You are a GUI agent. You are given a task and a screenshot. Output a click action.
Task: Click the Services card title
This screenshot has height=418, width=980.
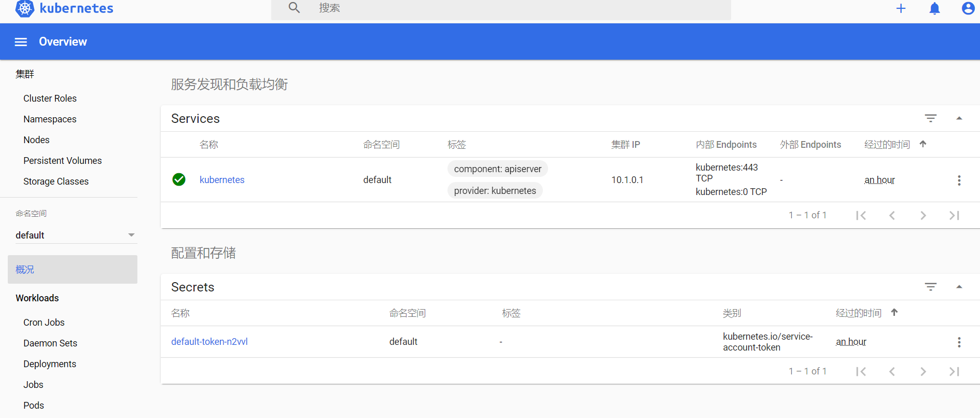(195, 119)
